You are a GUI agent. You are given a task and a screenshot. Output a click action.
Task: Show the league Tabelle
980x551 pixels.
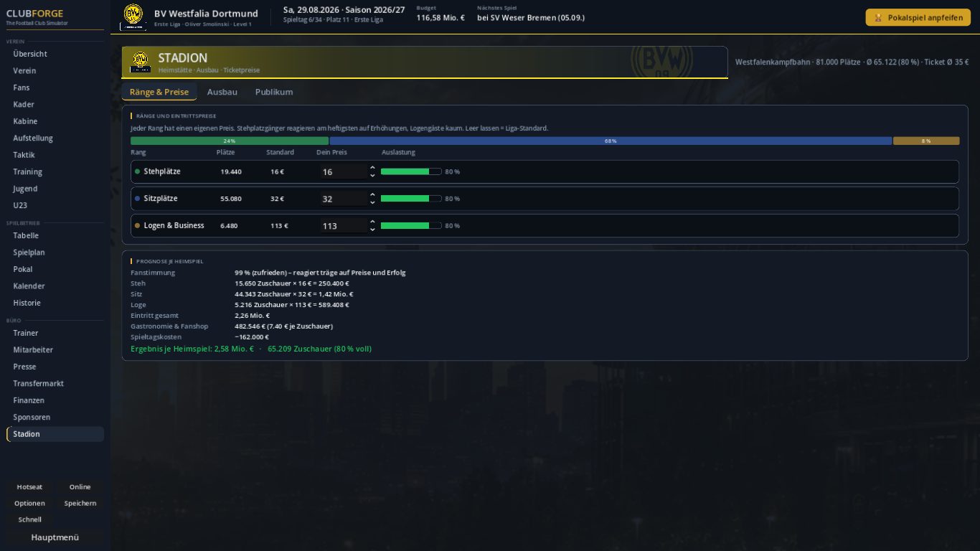pos(55,235)
